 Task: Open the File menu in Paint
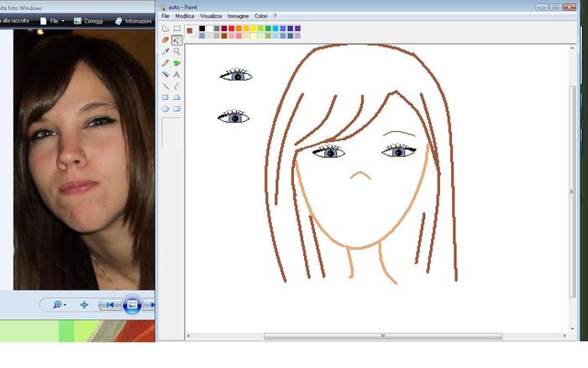pos(165,16)
